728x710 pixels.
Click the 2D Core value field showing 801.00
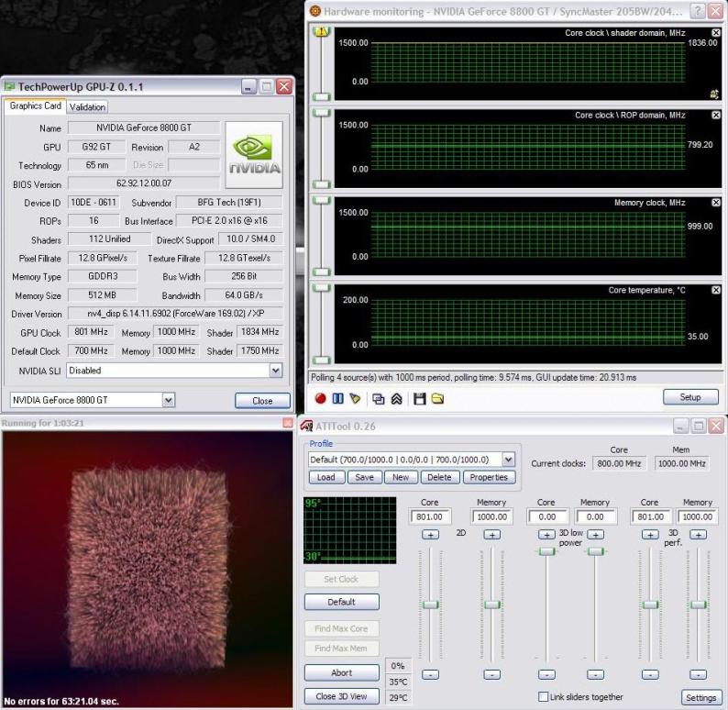(x=430, y=516)
